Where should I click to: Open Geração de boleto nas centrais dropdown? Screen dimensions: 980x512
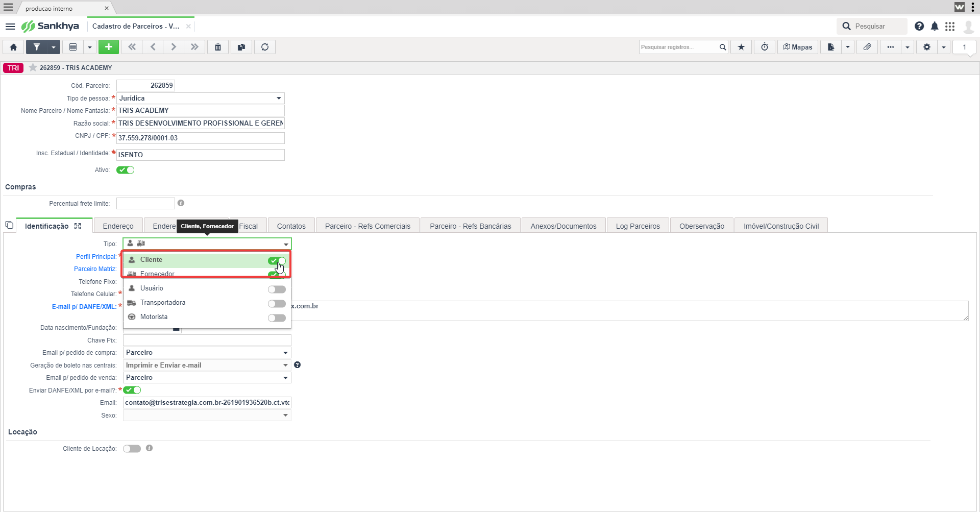tap(207, 365)
